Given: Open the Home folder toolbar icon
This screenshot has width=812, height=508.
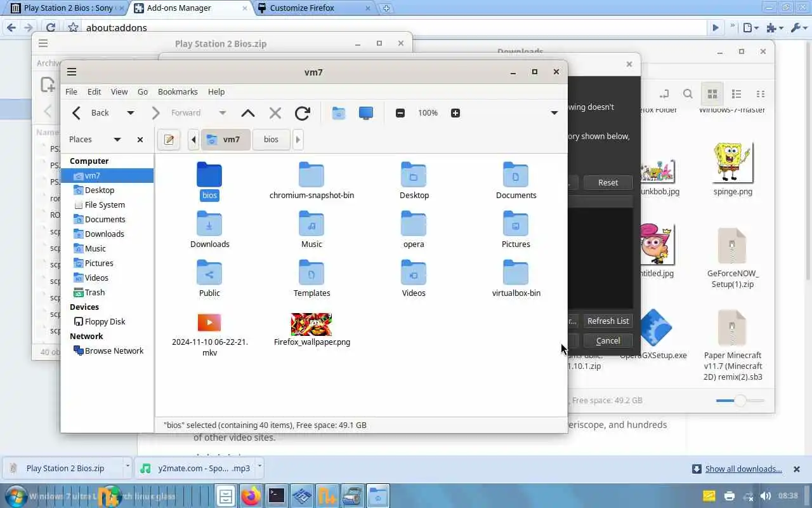Looking at the screenshot, I should pos(339,113).
